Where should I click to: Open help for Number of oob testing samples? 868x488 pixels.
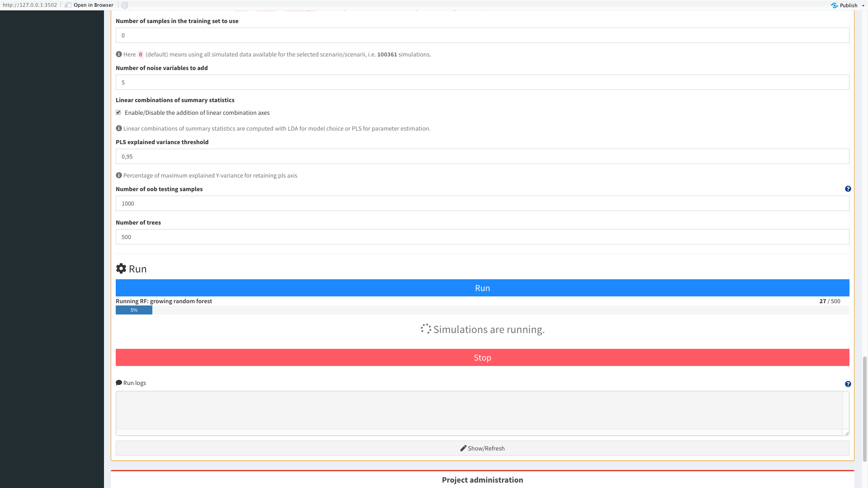[x=848, y=189]
